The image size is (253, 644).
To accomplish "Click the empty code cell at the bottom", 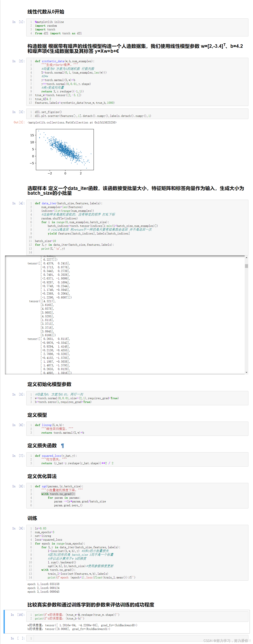I will point(137,638).
